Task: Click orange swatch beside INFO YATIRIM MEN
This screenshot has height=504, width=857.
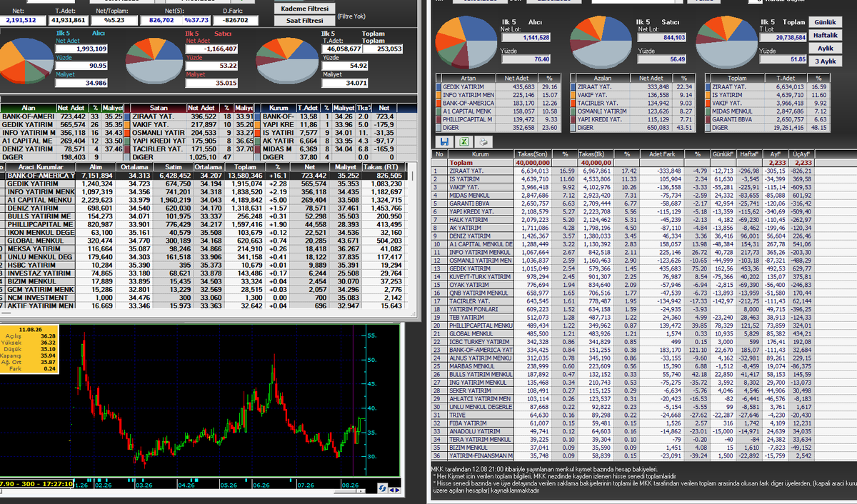Action: [x=438, y=94]
